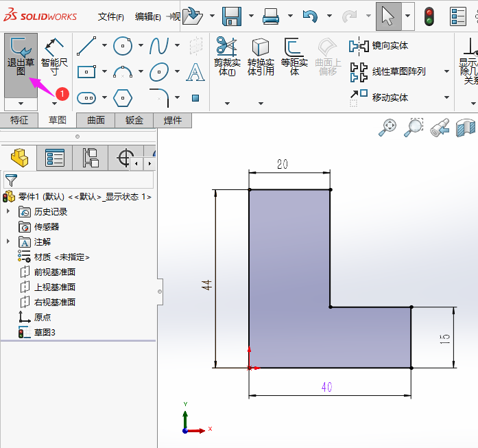Open Linear Sketch Pattern dropdown arrow
The image size is (478, 448).
point(447,71)
